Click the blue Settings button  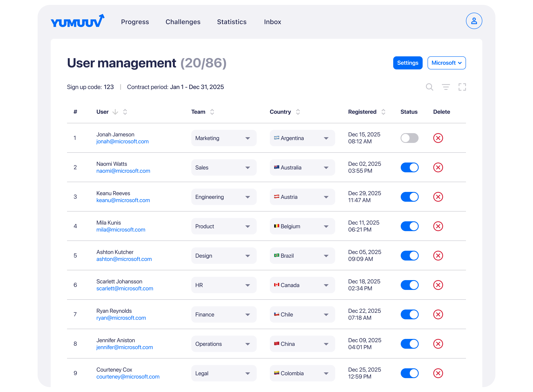click(x=408, y=63)
